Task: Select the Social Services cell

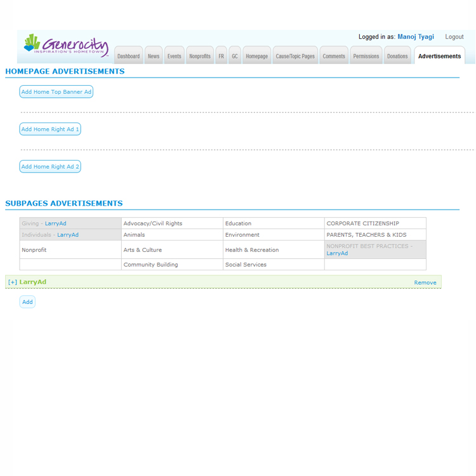Action: pyautogui.click(x=274, y=265)
